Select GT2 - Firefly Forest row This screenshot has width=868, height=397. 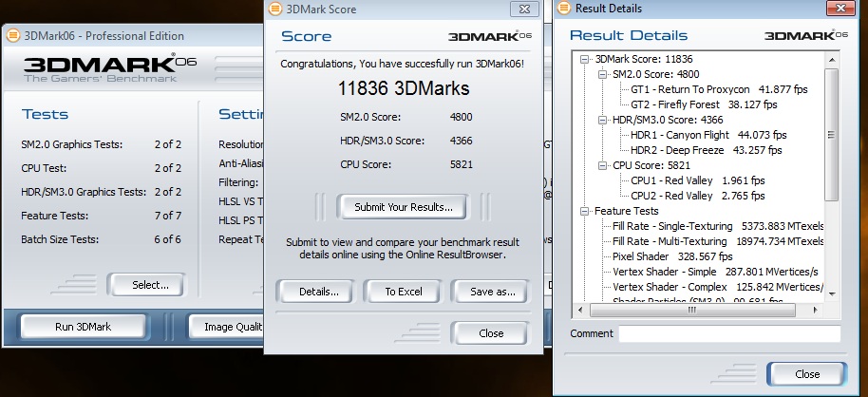click(x=704, y=104)
